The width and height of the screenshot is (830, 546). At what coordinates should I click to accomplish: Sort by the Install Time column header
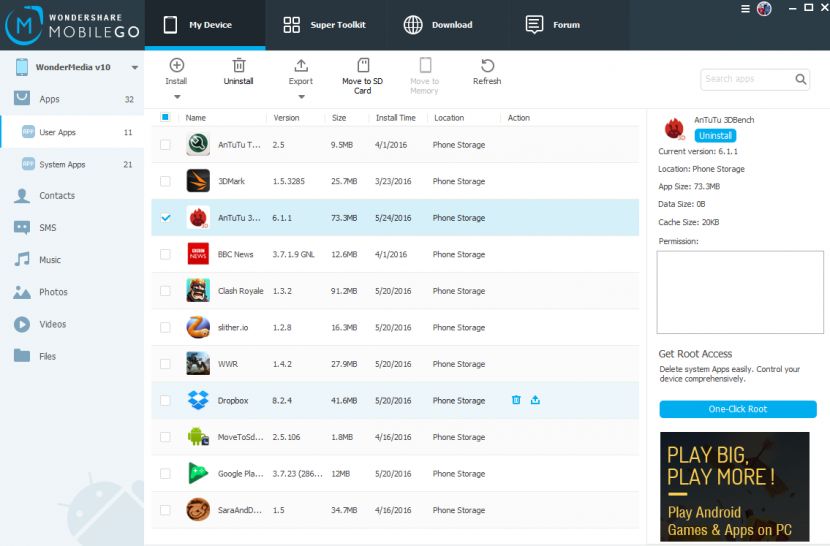coord(395,118)
